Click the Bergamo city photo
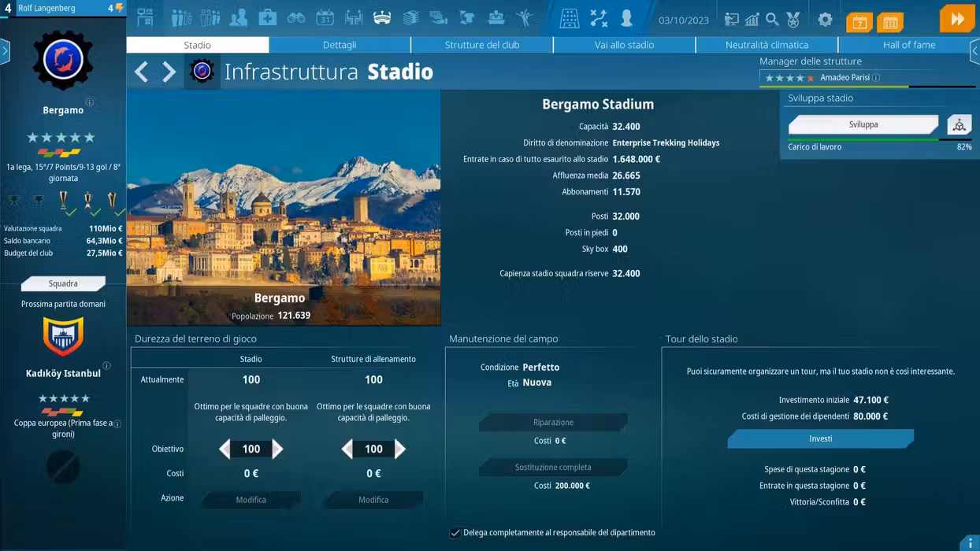Image resolution: width=980 pixels, height=551 pixels. click(x=283, y=208)
